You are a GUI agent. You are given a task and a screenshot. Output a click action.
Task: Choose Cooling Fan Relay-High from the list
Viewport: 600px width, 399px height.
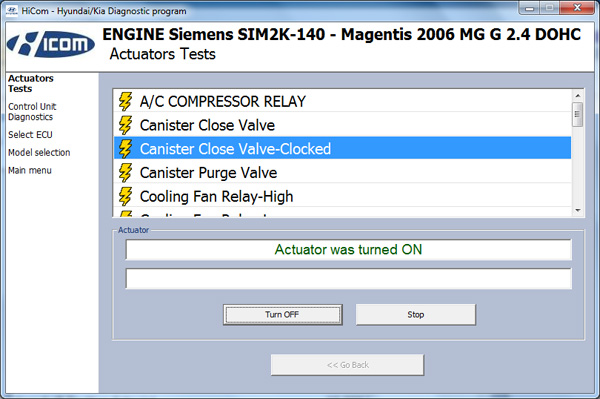342,196
